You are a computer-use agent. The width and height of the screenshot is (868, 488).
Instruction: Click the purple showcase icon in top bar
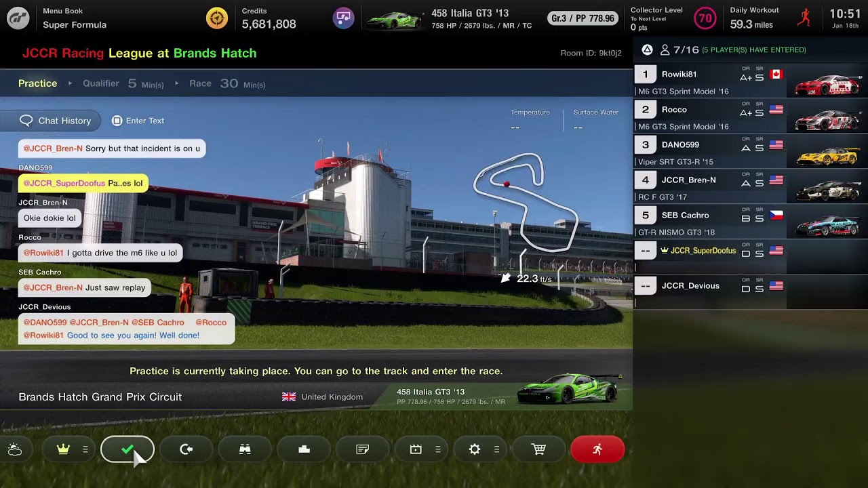[343, 18]
